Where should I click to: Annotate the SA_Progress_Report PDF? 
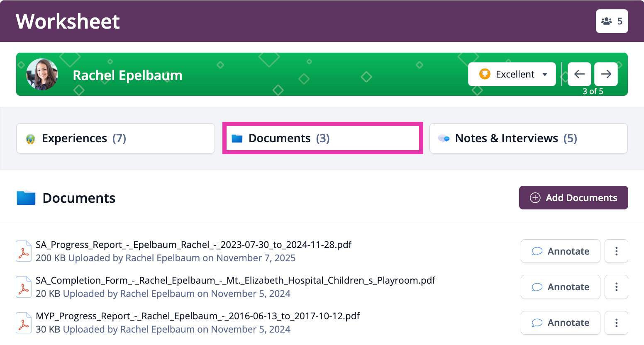click(560, 251)
